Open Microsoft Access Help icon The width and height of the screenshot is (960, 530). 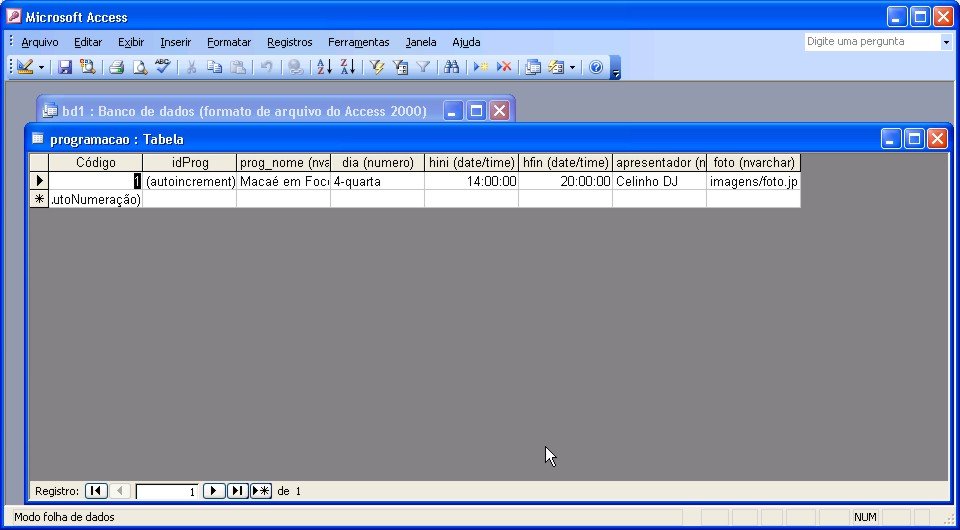[x=596, y=67]
